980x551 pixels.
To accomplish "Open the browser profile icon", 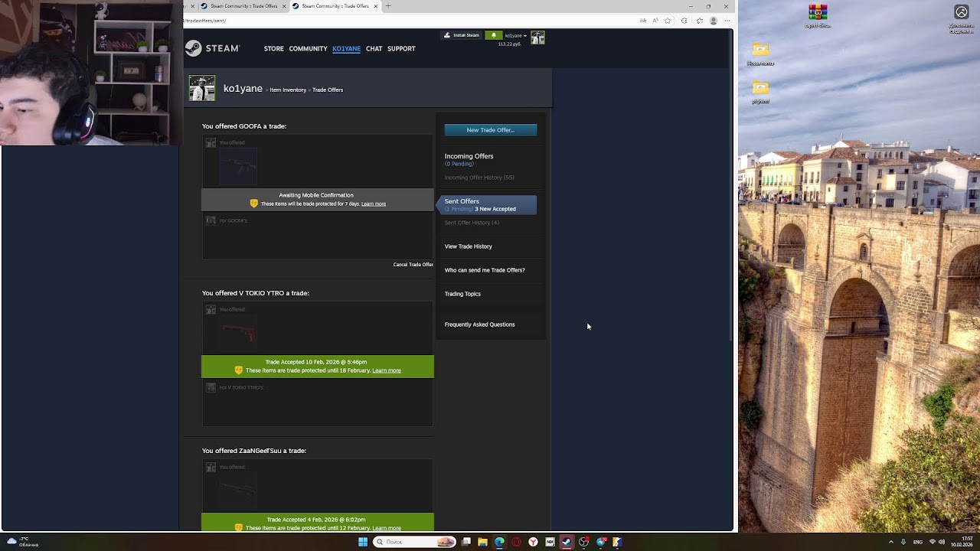I will pos(713,21).
